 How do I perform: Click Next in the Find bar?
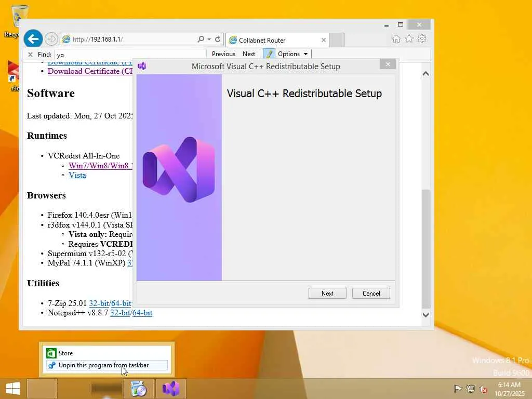pyautogui.click(x=249, y=54)
